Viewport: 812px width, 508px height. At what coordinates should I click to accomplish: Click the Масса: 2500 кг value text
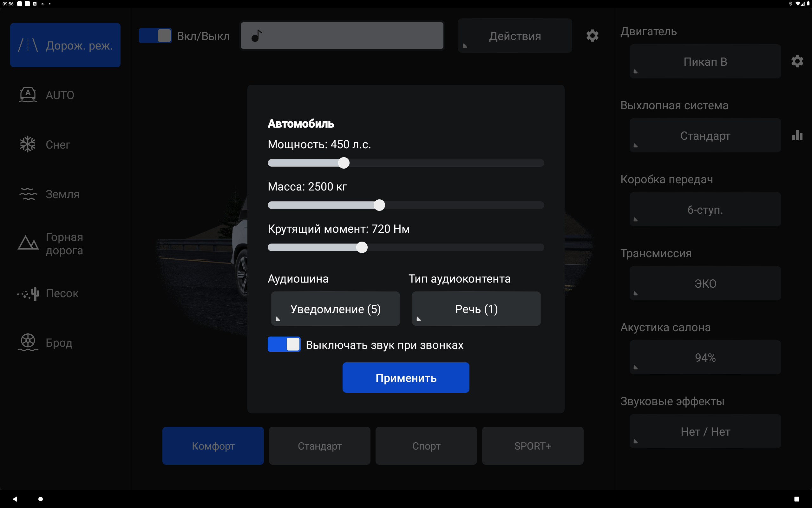(x=307, y=186)
